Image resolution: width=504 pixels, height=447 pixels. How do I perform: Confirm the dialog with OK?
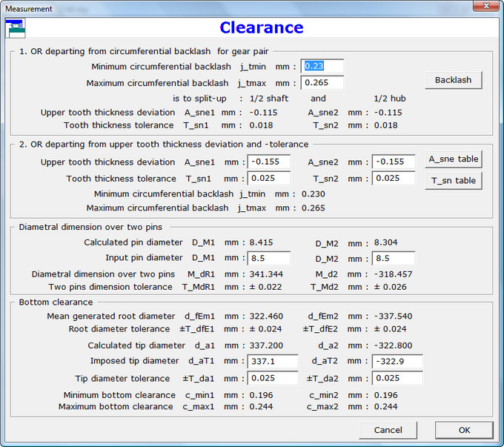point(464,430)
